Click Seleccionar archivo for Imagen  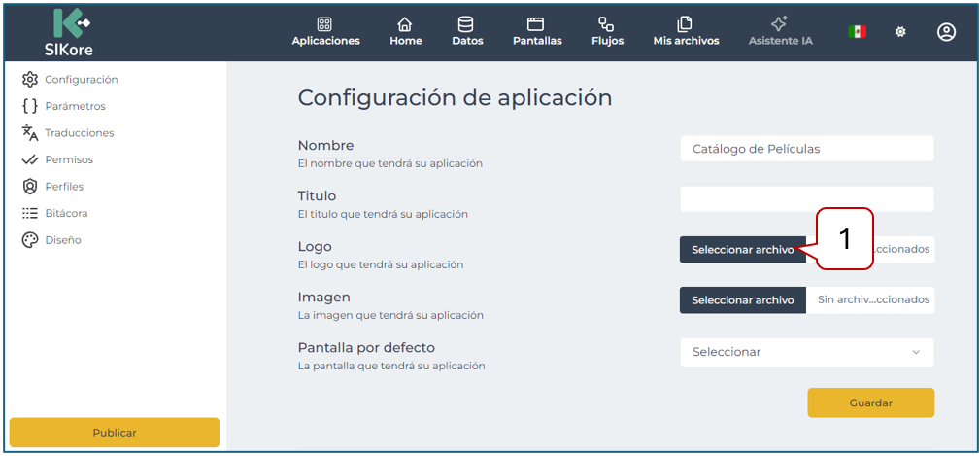click(743, 300)
